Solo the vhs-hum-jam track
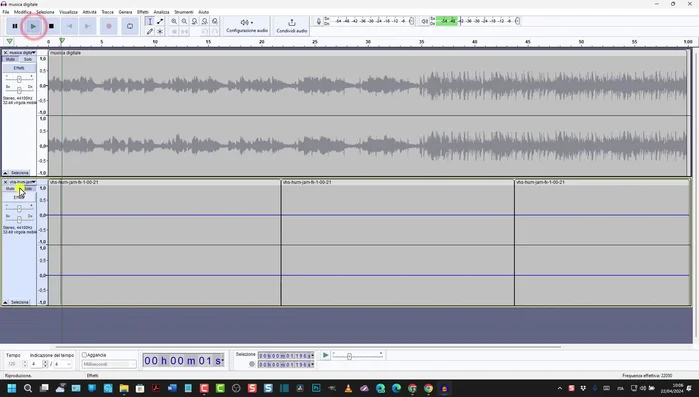This screenshot has width=699, height=397. pos(28,189)
